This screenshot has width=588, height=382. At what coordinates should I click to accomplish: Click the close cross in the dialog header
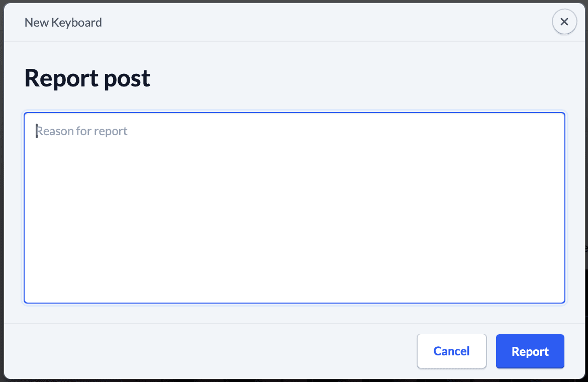564,22
